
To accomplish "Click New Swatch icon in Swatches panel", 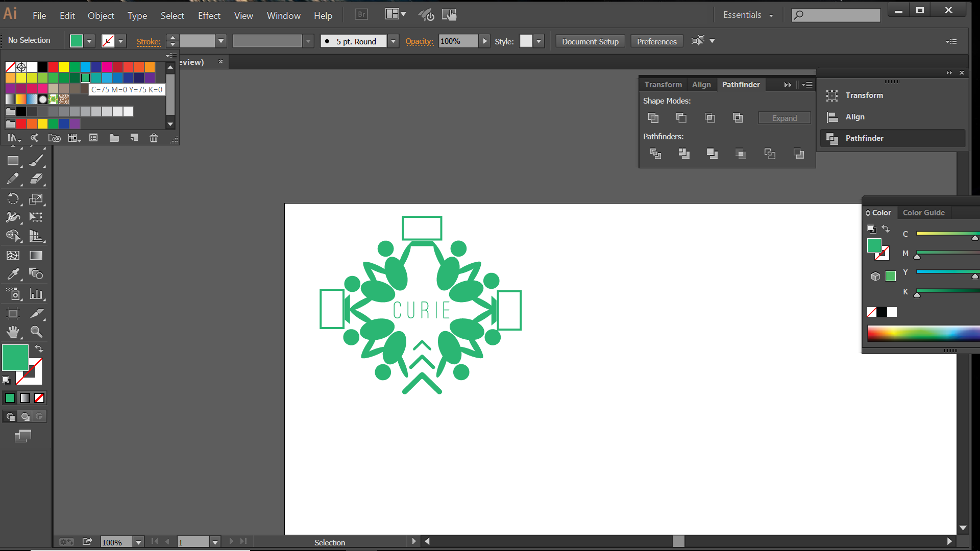I will [134, 138].
